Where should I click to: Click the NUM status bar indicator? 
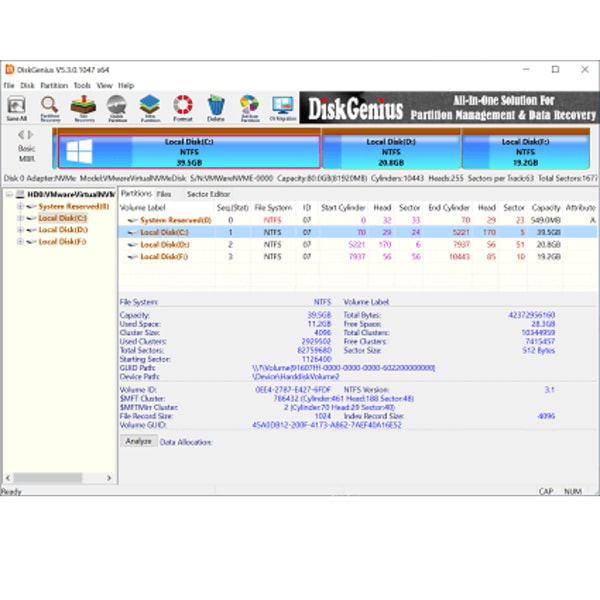572,491
